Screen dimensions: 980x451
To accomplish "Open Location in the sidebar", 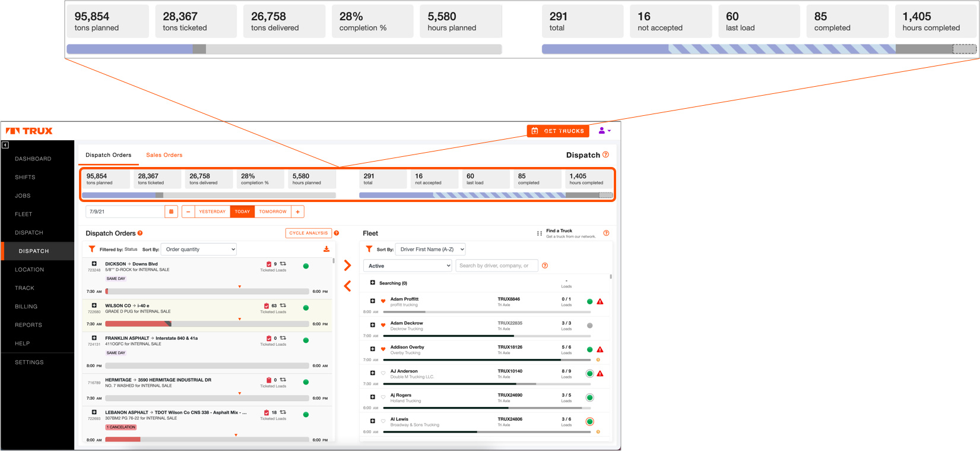I will point(30,270).
